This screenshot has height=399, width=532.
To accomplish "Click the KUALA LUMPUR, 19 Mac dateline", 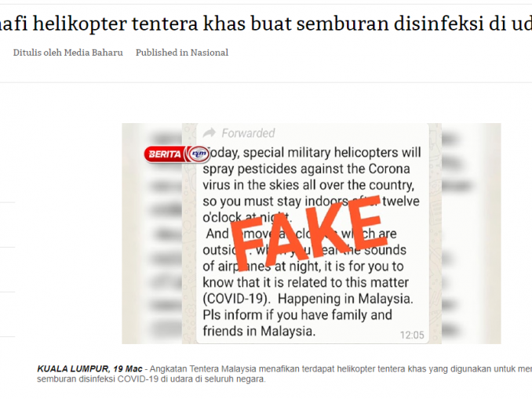I will pos(89,369).
